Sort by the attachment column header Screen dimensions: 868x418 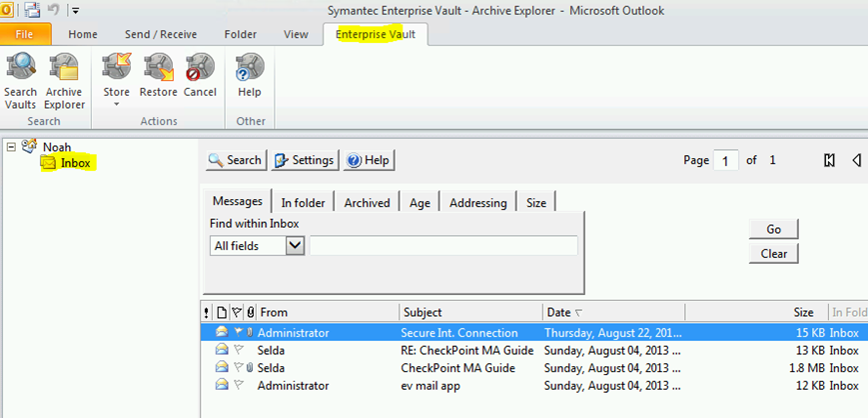pyautogui.click(x=251, y=313)
